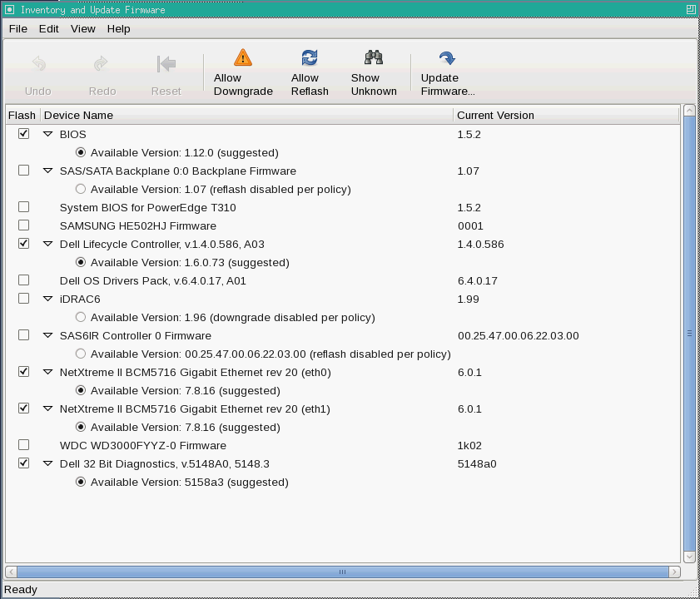
Task: Click the WDC WD3000FYYZ-0 Firmware name
Action: 143,445
